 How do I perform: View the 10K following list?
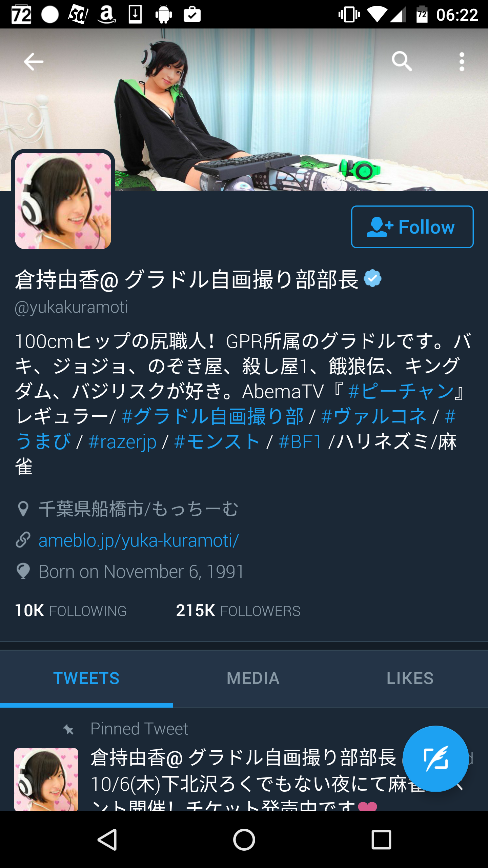70,611
